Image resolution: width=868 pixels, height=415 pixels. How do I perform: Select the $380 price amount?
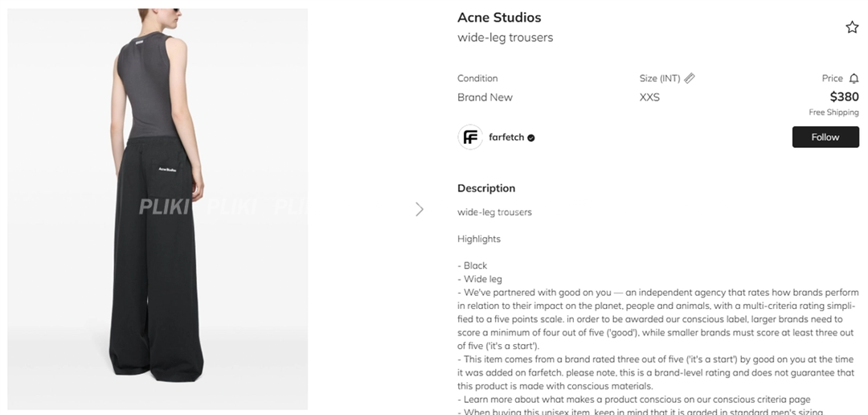844,97
